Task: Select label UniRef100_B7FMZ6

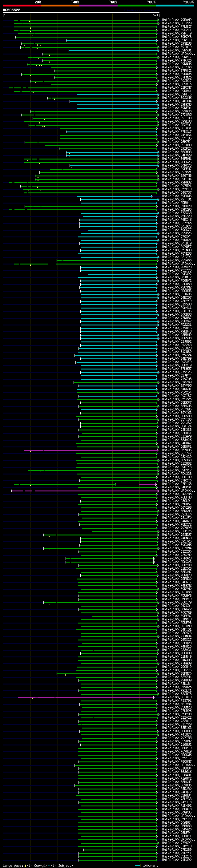Action: [x=176, y=78]
